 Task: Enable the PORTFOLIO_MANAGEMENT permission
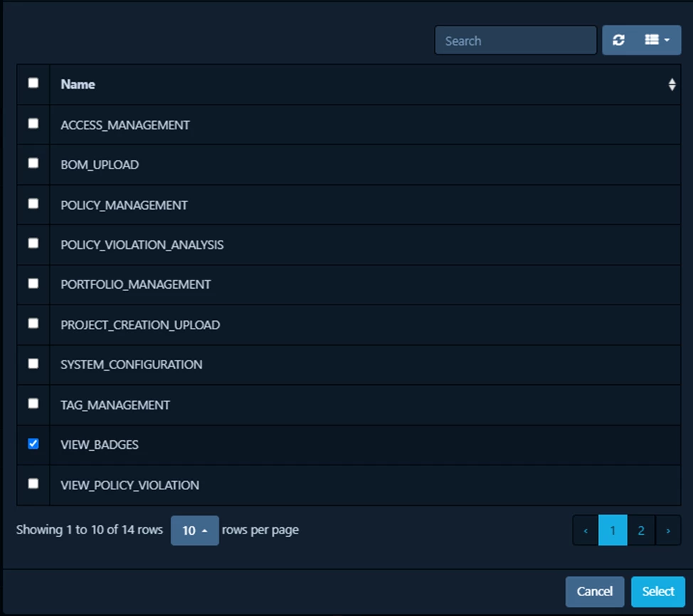click(33, 283)
